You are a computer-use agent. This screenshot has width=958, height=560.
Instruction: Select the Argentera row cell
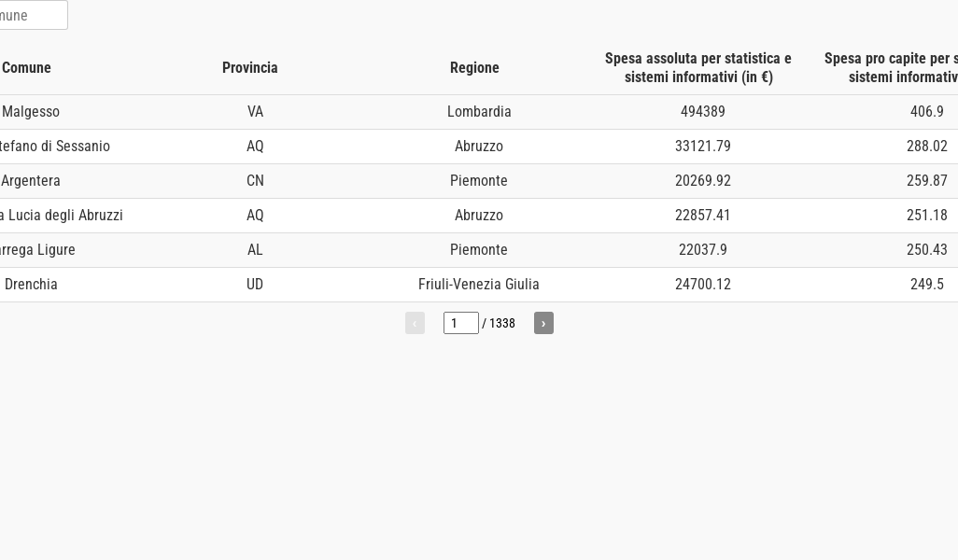click(31, 181)
